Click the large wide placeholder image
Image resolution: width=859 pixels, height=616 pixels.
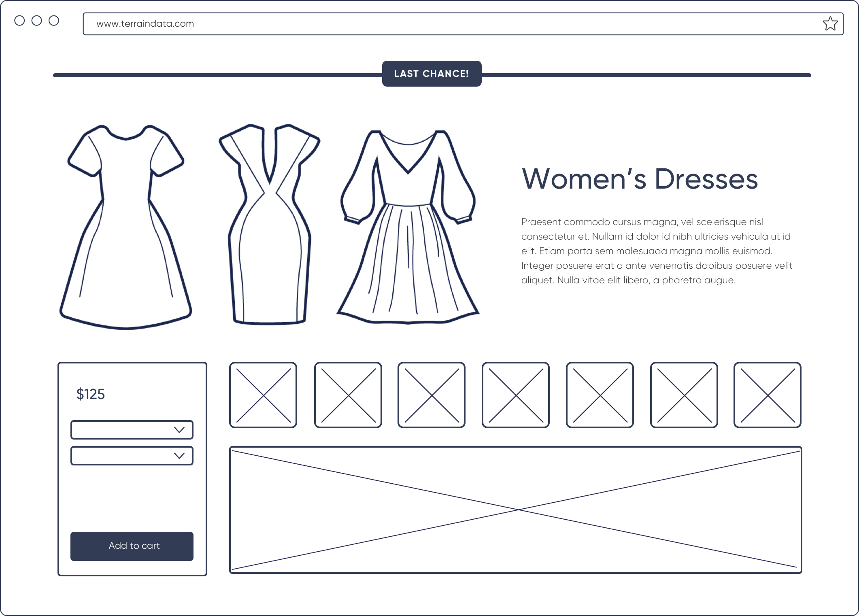[x=515, y=510]
